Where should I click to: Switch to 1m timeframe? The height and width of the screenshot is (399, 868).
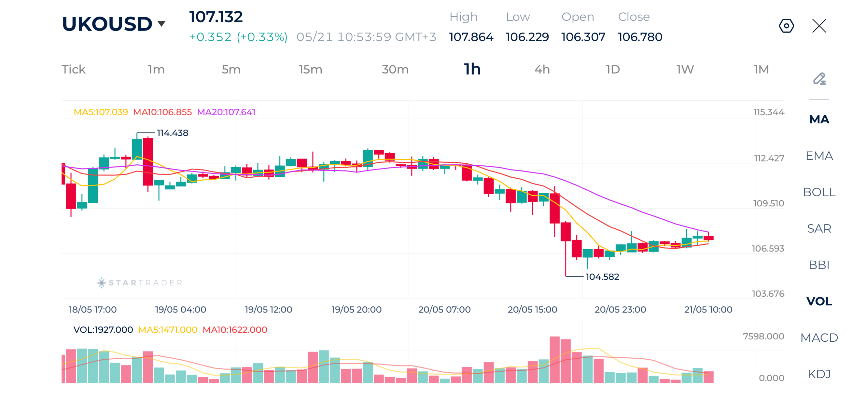(x=156, y=69)
